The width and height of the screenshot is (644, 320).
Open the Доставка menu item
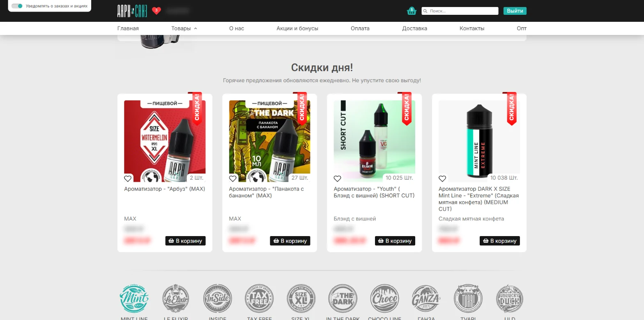(415, 28)
